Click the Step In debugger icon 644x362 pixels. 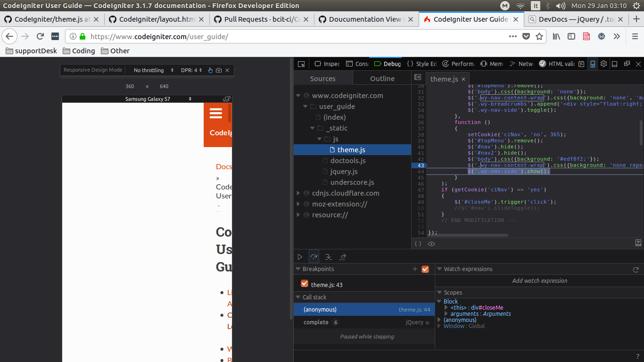pos(329,257)
